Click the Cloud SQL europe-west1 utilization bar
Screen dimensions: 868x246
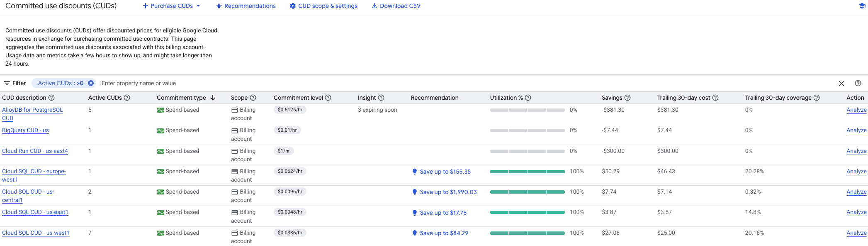click(527, 172)
